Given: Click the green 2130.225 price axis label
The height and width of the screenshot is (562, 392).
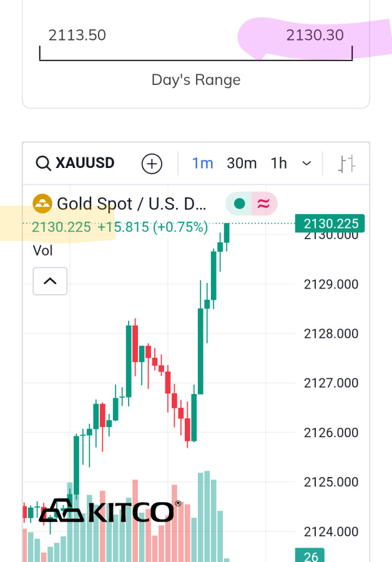Looking at the screenshot, I should [x=330, y=224].
